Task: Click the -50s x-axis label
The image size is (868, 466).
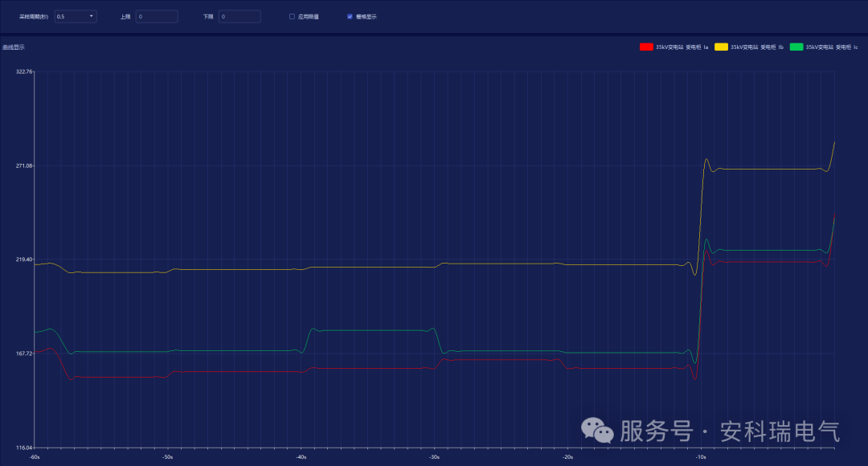Action: 168,457
